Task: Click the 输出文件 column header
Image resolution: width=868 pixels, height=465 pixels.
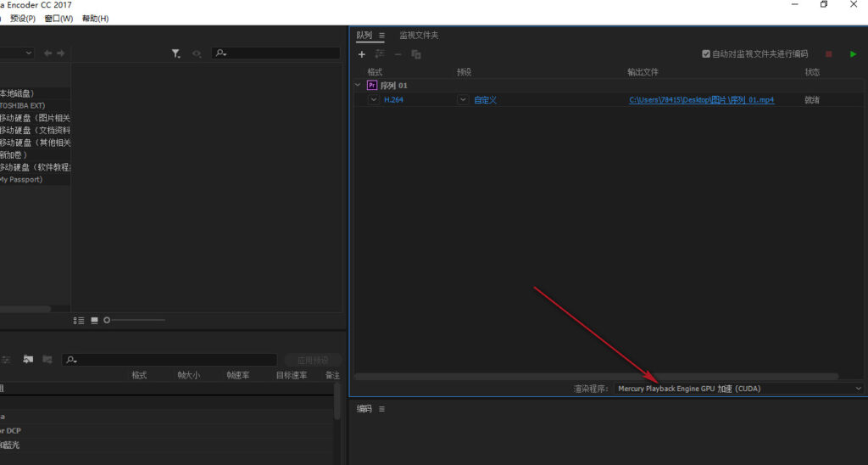Action: coord(643,72)
